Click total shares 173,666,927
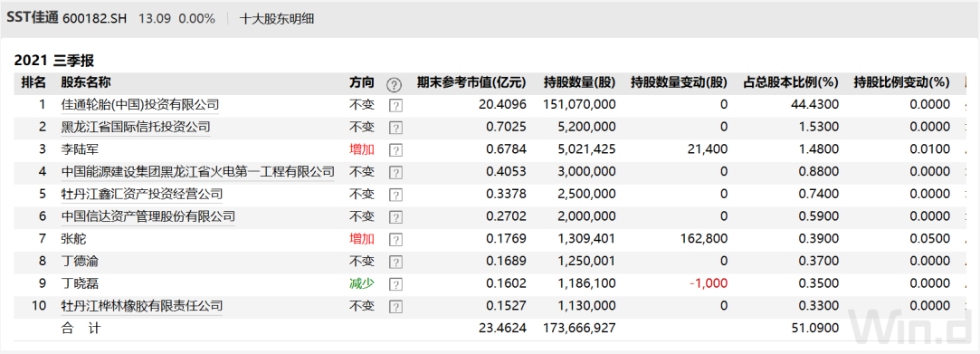The width and height of the screenshot is (980, 354). coord(580,328)
